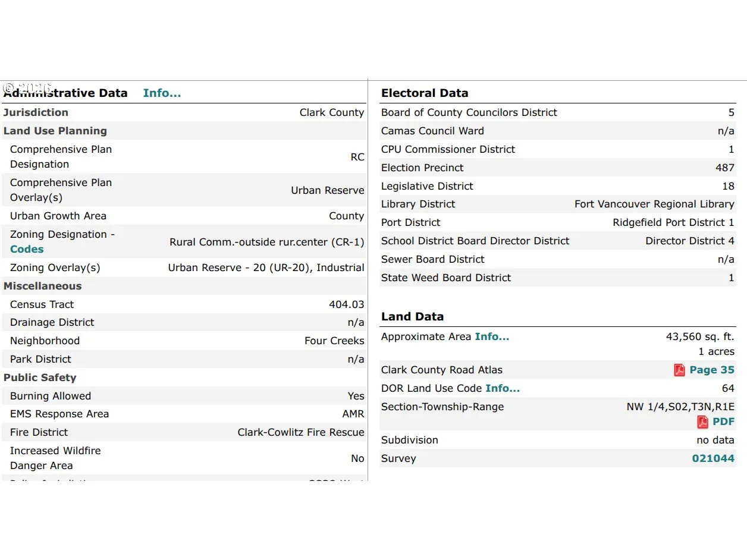The image size is (747, 560).
Task: Click the Fort Vancouver Regional Library value
Action: (654, 204)
